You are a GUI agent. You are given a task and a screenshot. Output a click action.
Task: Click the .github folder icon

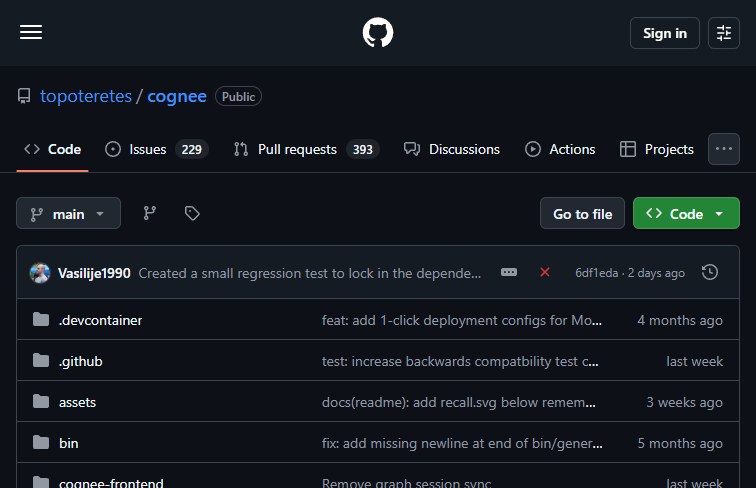[41, 360]
